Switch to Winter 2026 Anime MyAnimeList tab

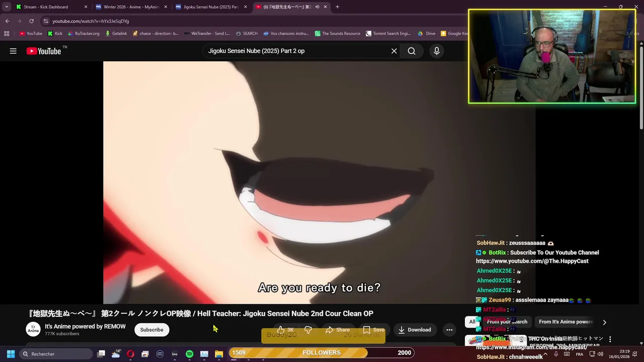tap(131, 7)
